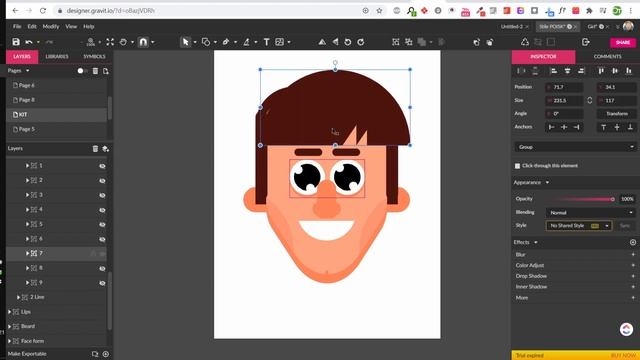The width and height of the screenshot is (640, 360).
Task: Open the Group type dropdown
Action: pos(575,147)
